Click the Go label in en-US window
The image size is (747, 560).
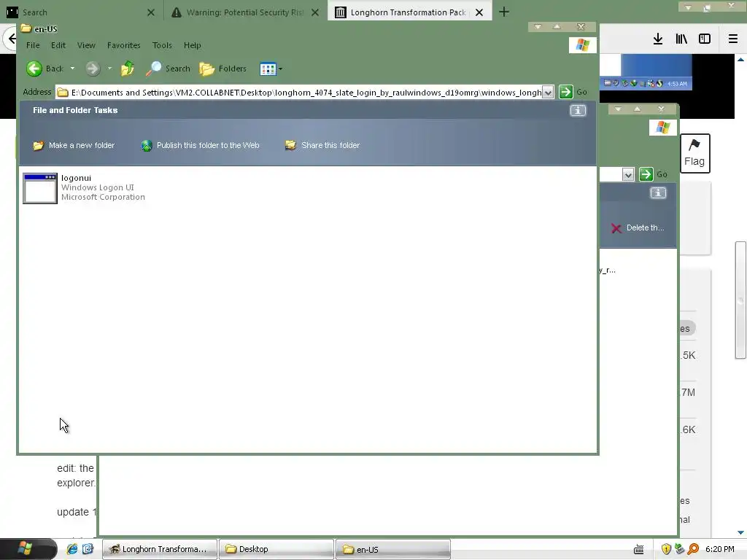[x=581, y=92]
